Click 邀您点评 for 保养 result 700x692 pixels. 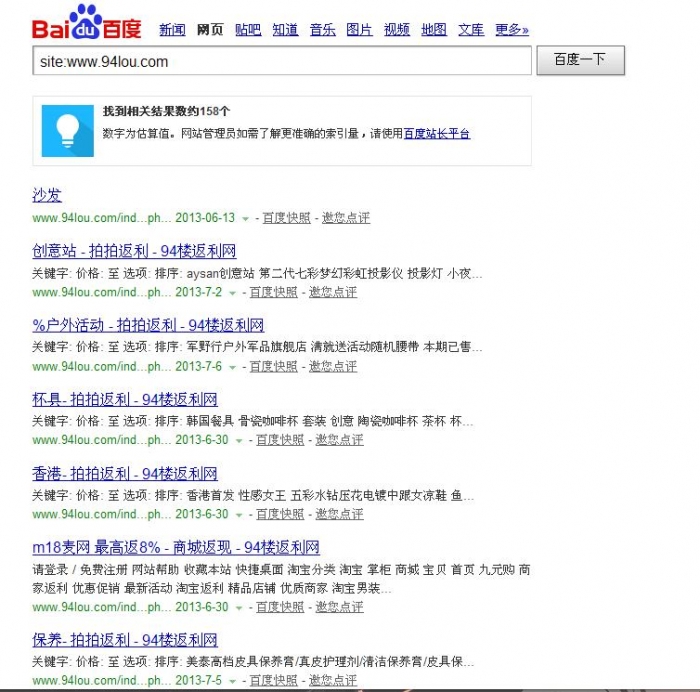coord(333,680)
